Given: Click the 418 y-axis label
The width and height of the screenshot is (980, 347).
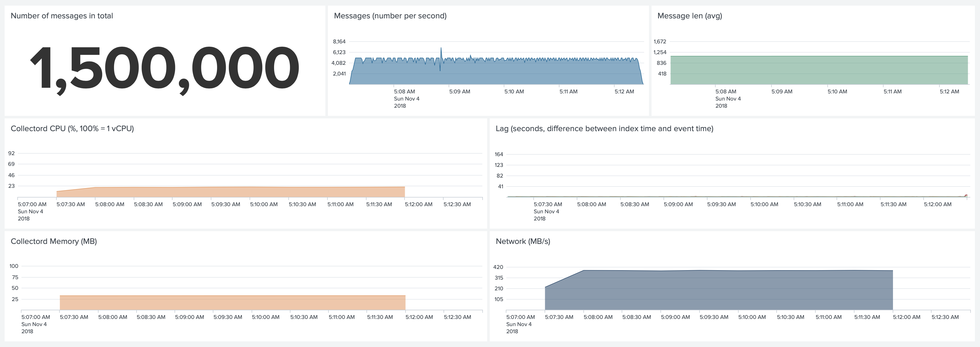Looking at the screenshot, I should 662,73.
